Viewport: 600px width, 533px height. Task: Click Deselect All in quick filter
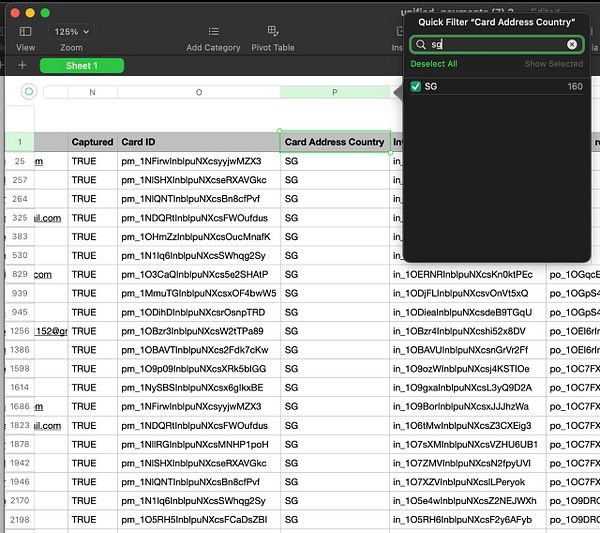point(433,64)
